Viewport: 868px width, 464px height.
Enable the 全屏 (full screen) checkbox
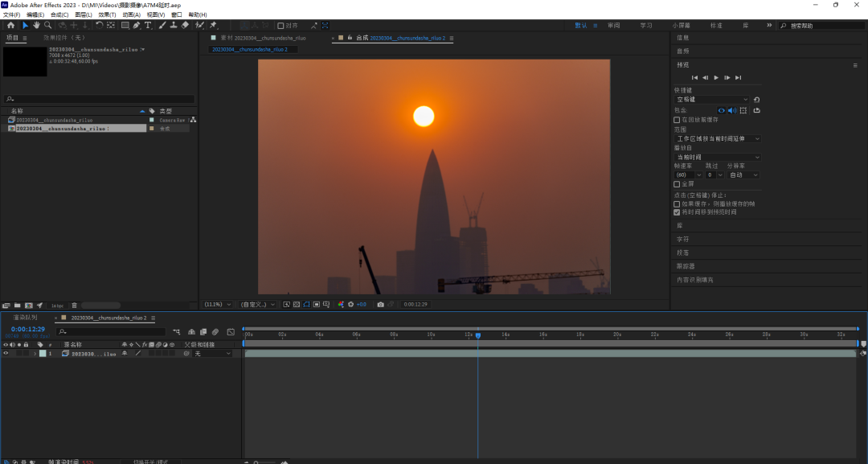coord(677,184)
